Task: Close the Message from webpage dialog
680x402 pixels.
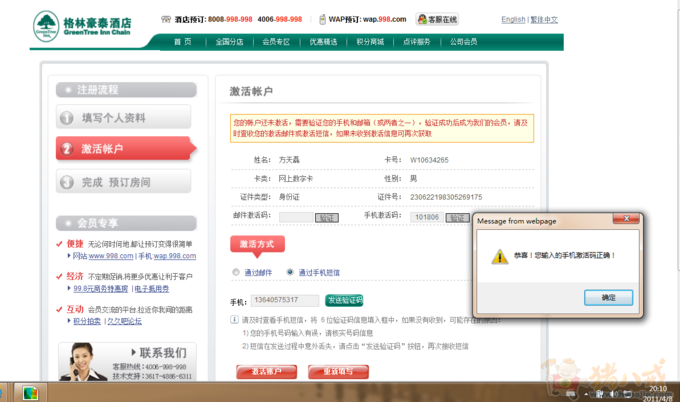Action: point(626,219)
